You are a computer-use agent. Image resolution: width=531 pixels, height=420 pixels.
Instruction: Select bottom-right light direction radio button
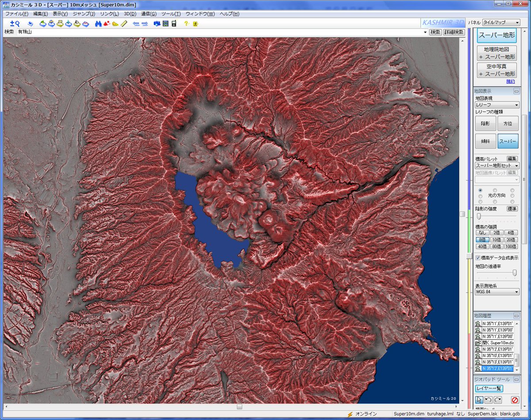[512, 201]
